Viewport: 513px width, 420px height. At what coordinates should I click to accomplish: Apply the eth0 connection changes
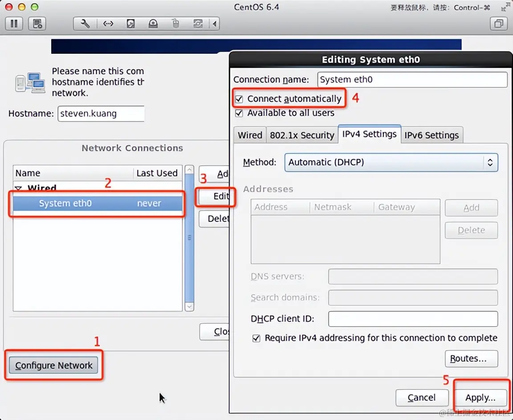480,397
